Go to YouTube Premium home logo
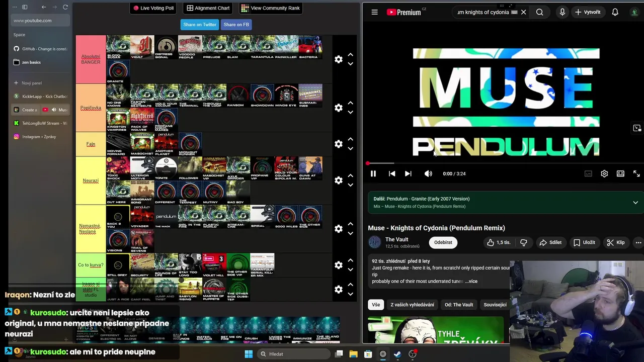This screenshot has height=362, width=644. pyautogui.click(x=404, y=12)
